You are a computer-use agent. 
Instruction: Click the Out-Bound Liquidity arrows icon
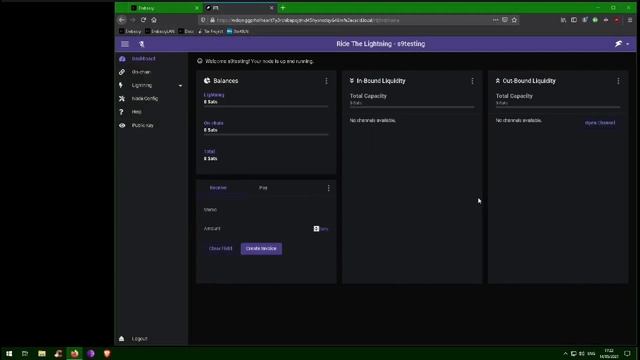498,81
